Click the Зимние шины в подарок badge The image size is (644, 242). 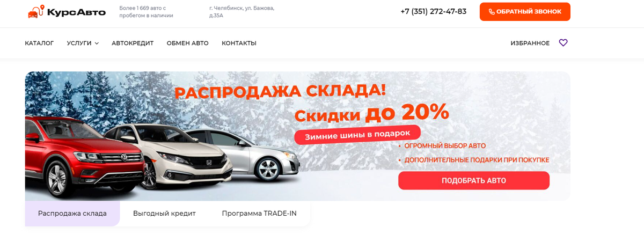[x=357, y=135]
